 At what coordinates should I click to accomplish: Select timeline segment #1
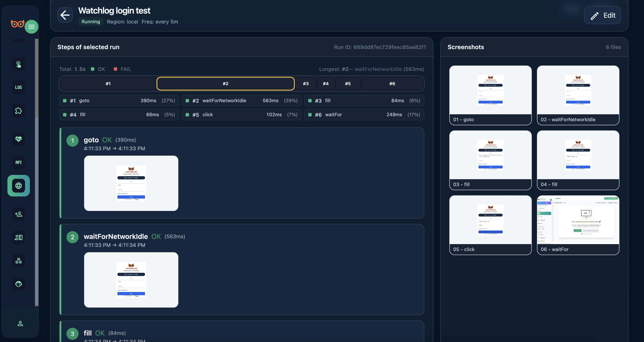pos(108,84)
